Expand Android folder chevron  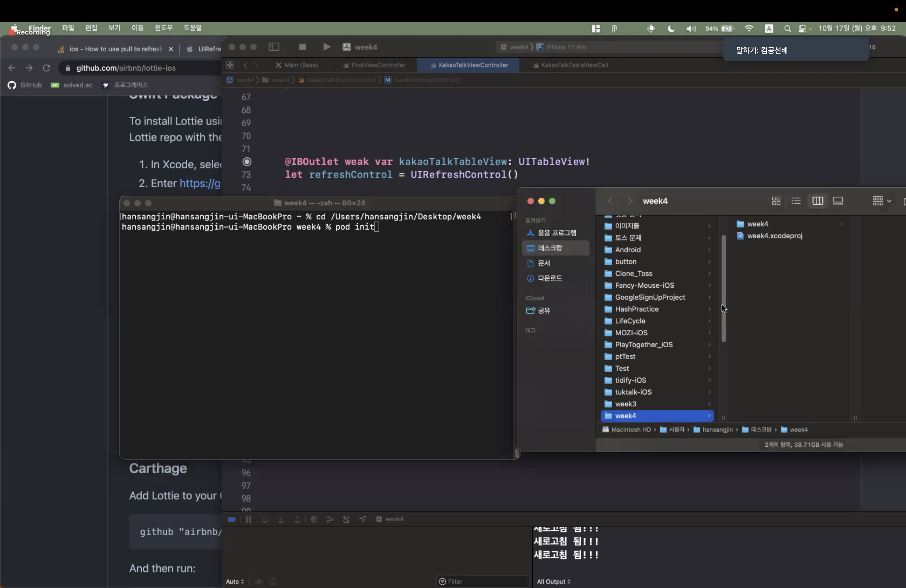709,249
